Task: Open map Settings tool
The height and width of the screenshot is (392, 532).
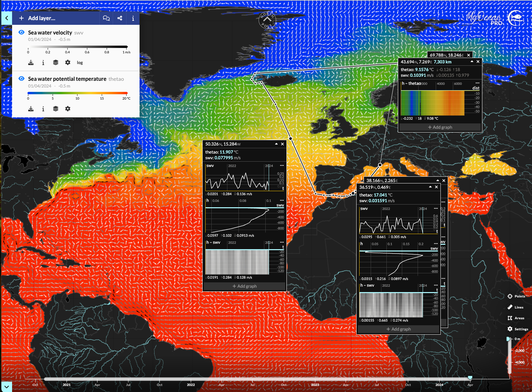Action: (518, 329)
